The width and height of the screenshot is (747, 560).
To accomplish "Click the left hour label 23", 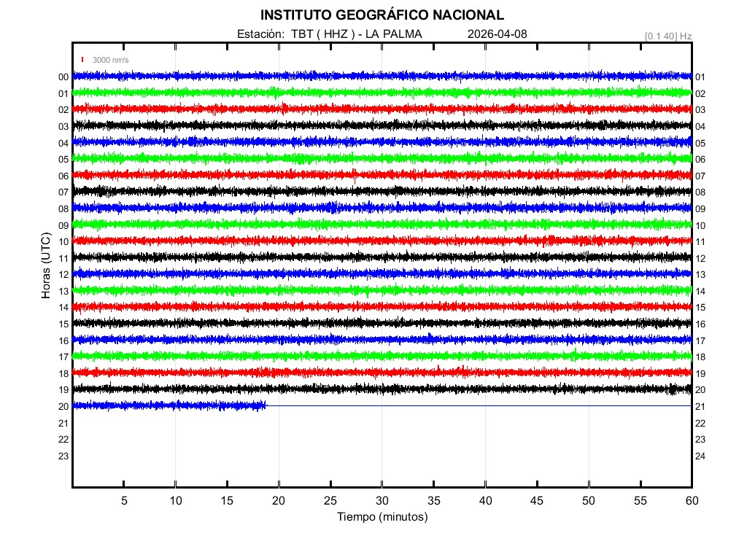I will [x=63, y=456].
